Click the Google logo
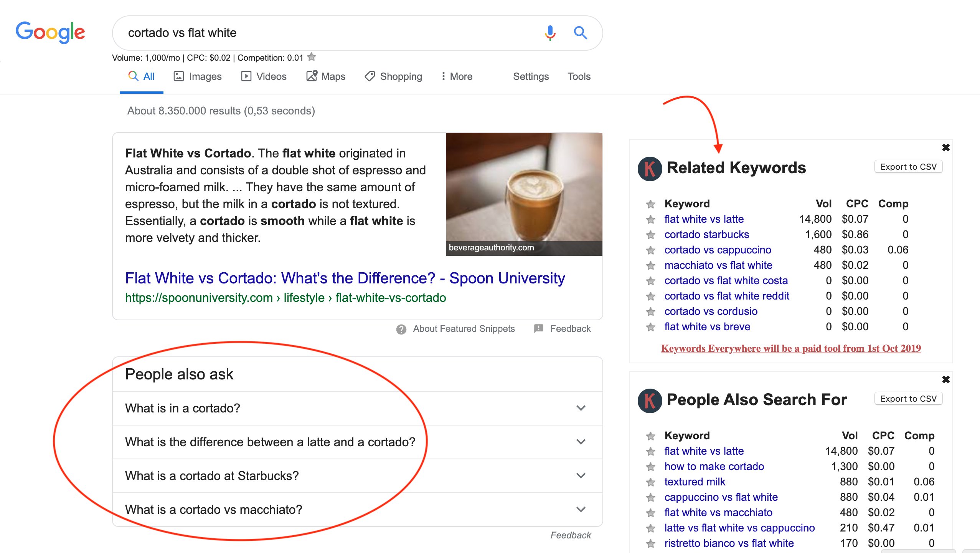The image size is (980, 553). [x=50, y=33]
